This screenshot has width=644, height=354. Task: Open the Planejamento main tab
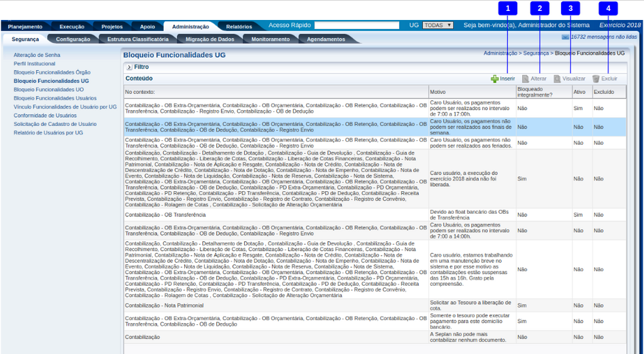(x=24, y=27)
